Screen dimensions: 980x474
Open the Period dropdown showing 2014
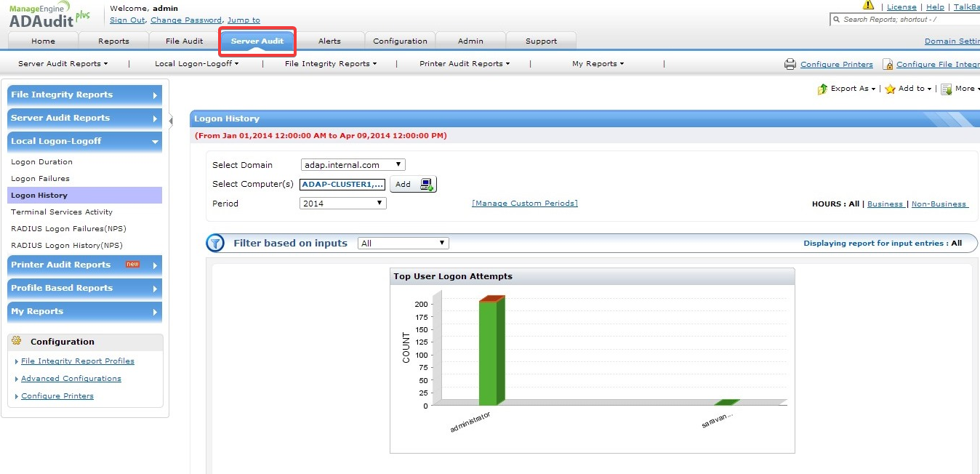tap(342, 204)
